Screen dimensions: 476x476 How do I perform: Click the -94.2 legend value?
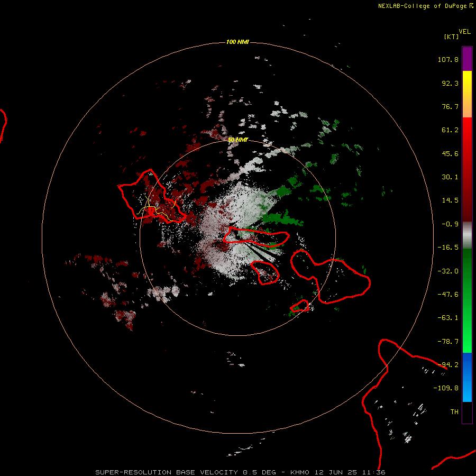tap(448, 365)
